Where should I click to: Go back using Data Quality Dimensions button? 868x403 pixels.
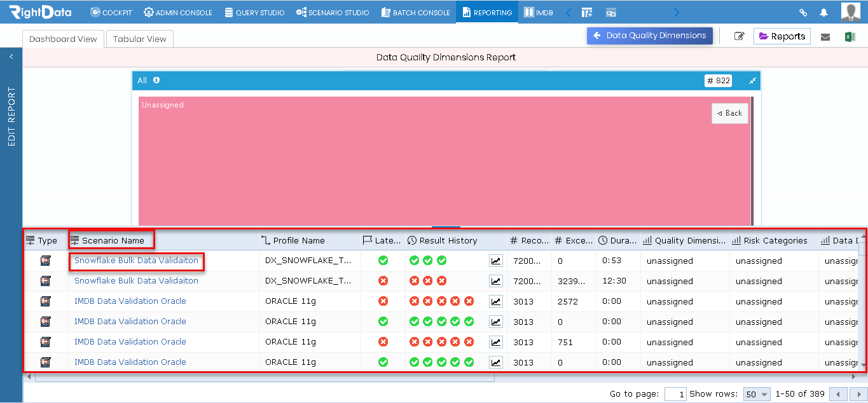click(x=649, y=36)
